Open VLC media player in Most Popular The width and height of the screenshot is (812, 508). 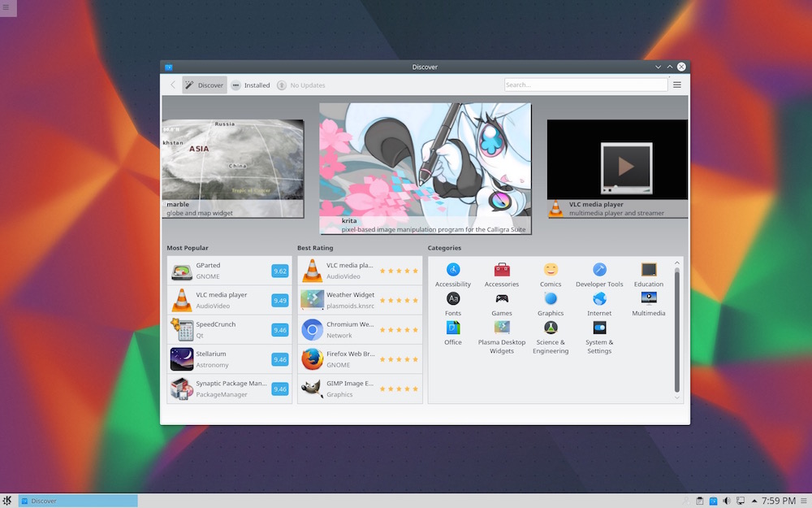pyautogui.click(x=230, y=300)
